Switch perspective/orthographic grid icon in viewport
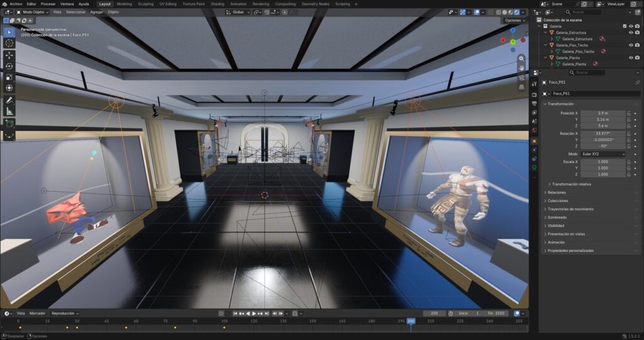Viewport: 644px width, 340px height. tap(521, 87)
